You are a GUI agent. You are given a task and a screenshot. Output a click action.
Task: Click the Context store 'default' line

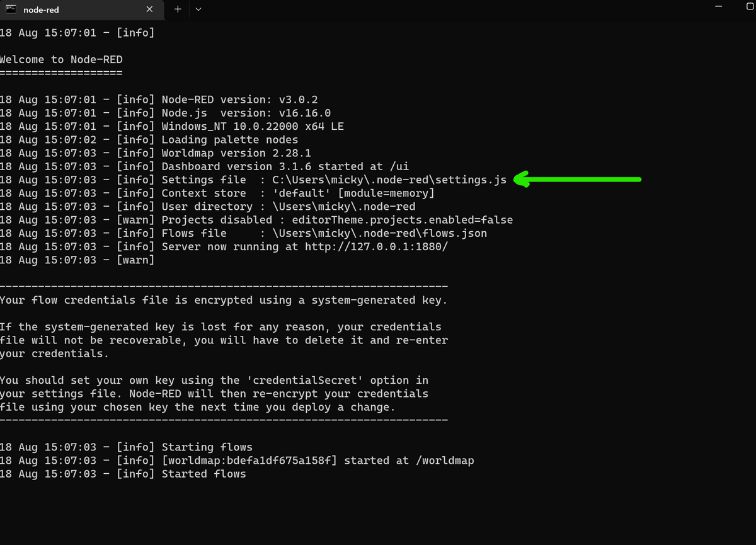tap(217, 193)
